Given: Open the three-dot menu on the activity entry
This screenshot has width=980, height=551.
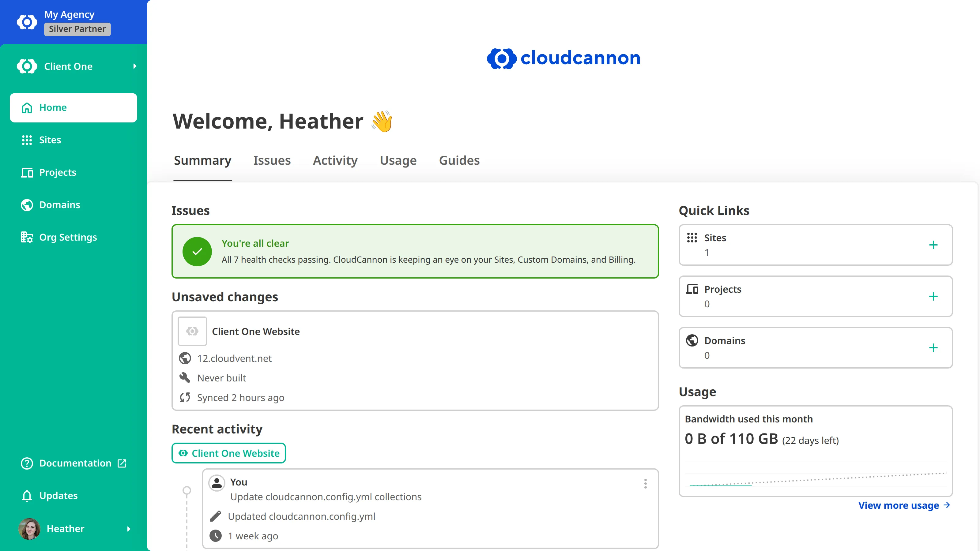Looking at the screenshot, I should pos(646,484).
